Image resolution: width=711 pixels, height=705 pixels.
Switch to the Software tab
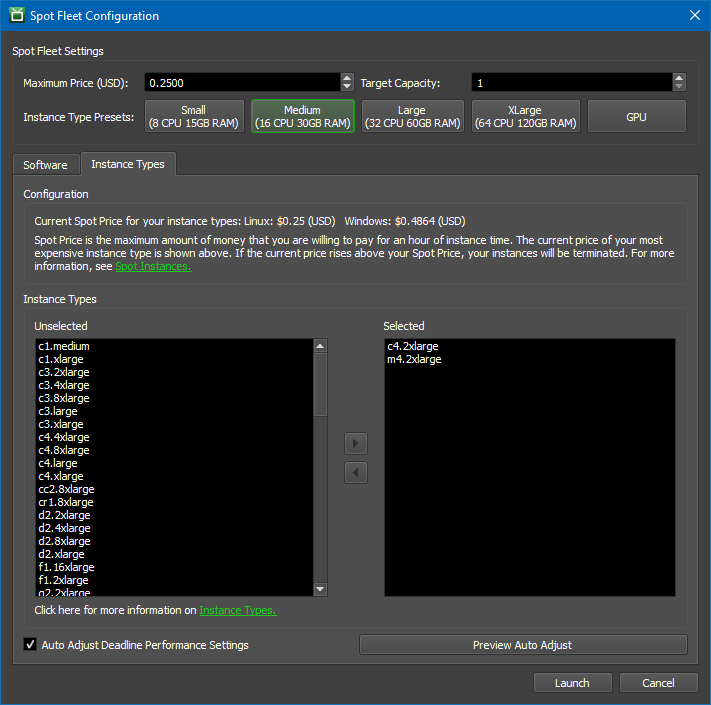[45, 165]
